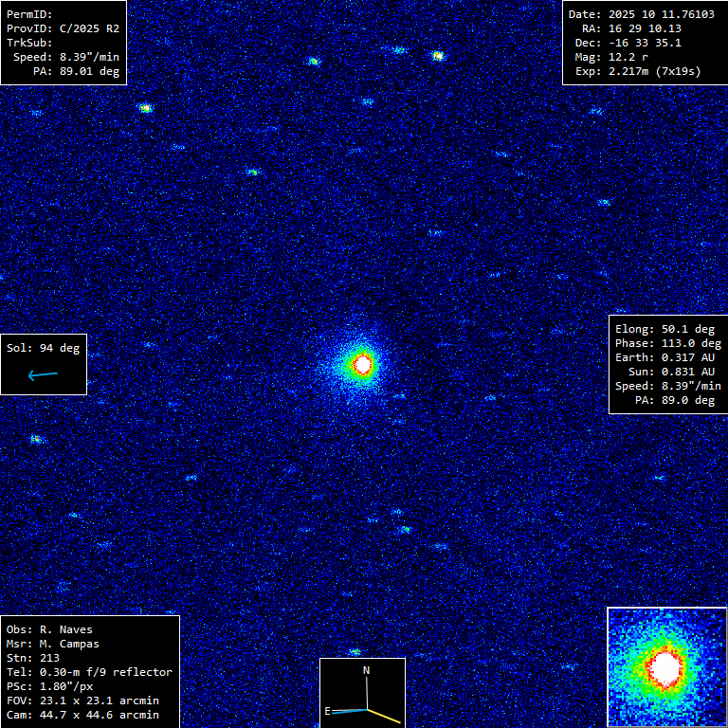Select the Phase 113.0 deg entry
This screenshot has height=728, width=728.
coord(667,343)
